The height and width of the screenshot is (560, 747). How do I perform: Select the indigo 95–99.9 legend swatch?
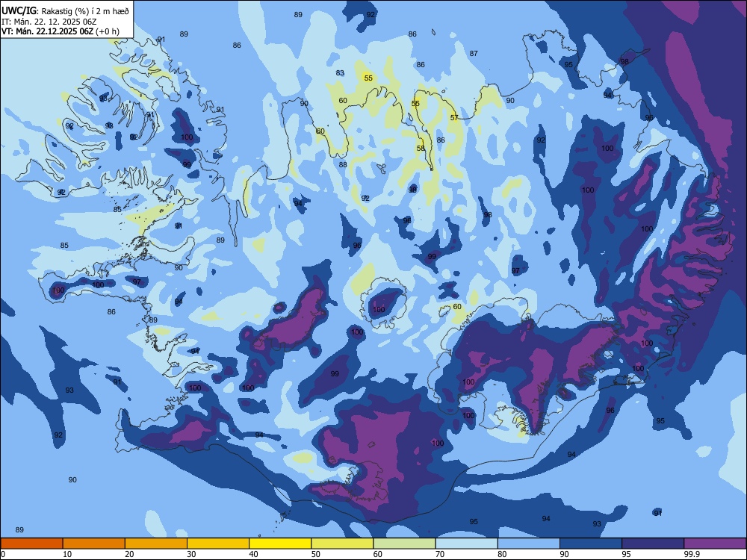click(x=653, y=544)
